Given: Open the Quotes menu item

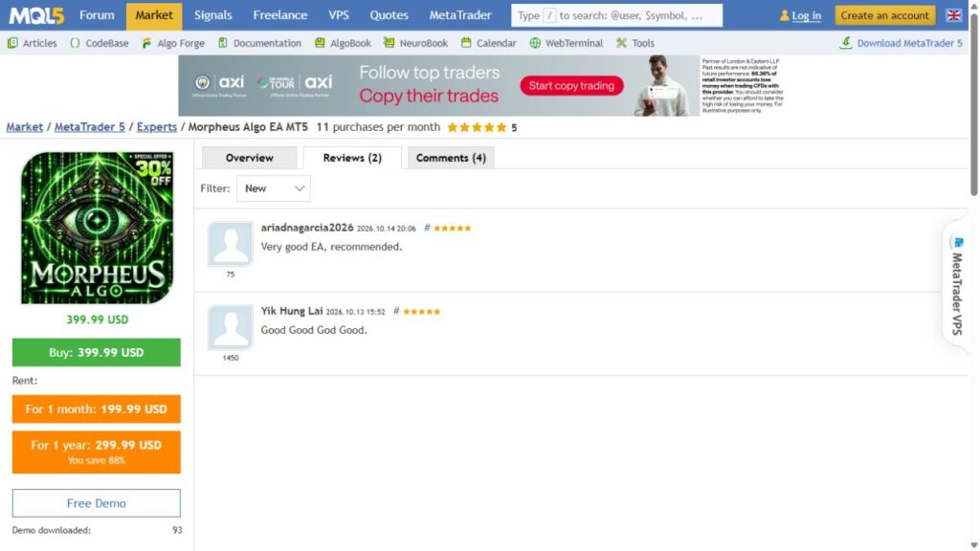Looking at the screenshot, I should point(389,15).
